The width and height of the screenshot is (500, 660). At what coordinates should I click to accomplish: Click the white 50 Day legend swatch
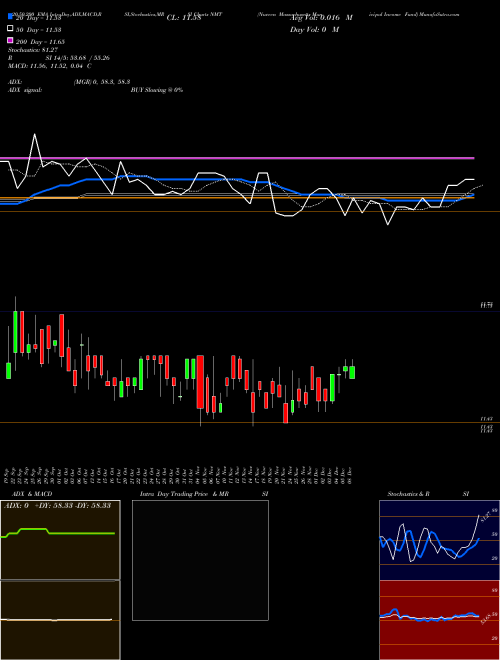[11, 28]
